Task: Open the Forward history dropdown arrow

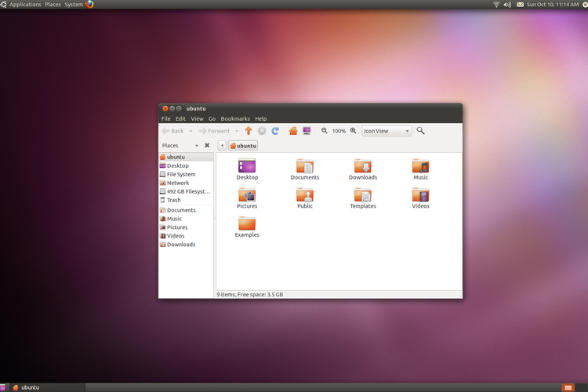Action: (x=236, y=131)
